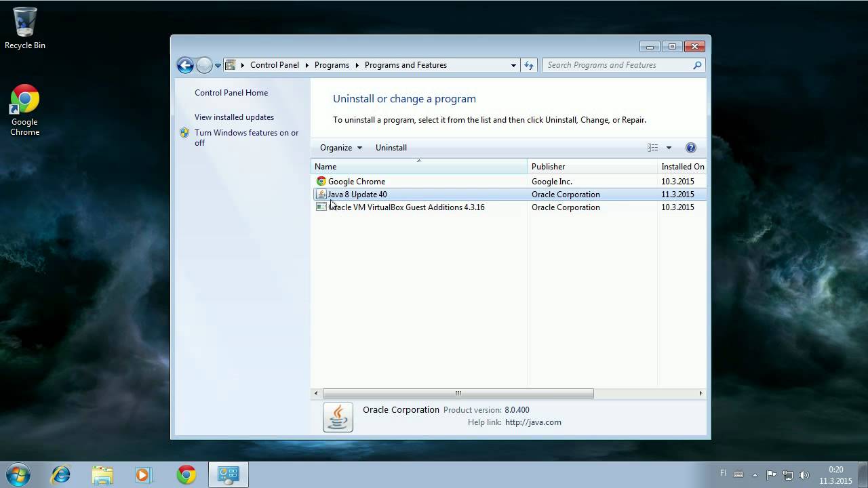The width and height of the screenshot is (868, 488).
Task: Open the file explorer taskbar icon
Action: (x=102, y=475)
